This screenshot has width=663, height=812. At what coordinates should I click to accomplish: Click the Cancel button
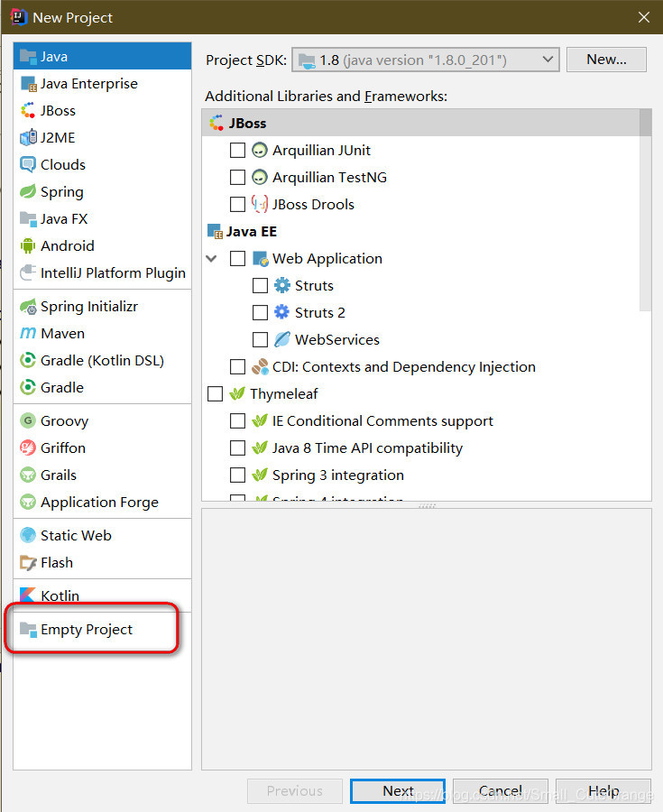click(x=500, y=790)
